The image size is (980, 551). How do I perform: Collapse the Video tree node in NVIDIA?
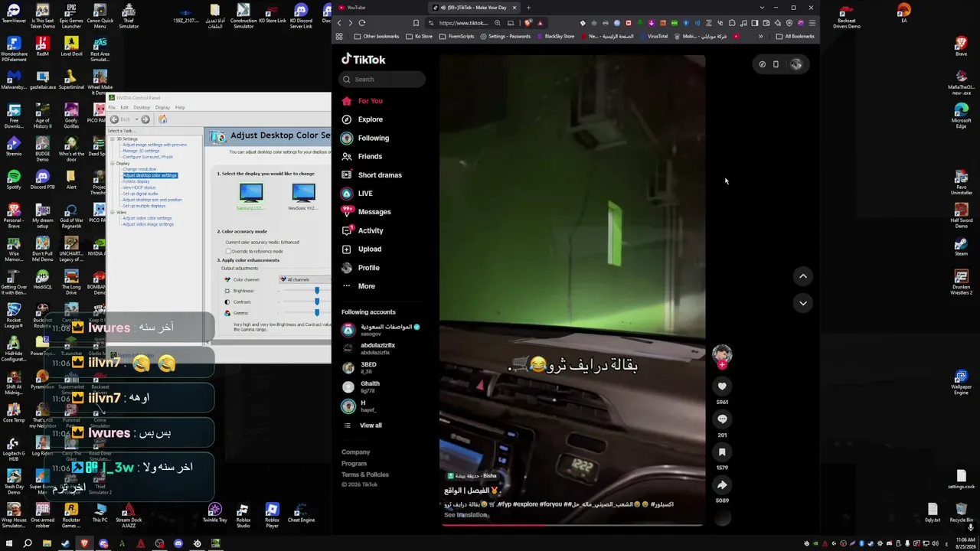coord(113,212)
